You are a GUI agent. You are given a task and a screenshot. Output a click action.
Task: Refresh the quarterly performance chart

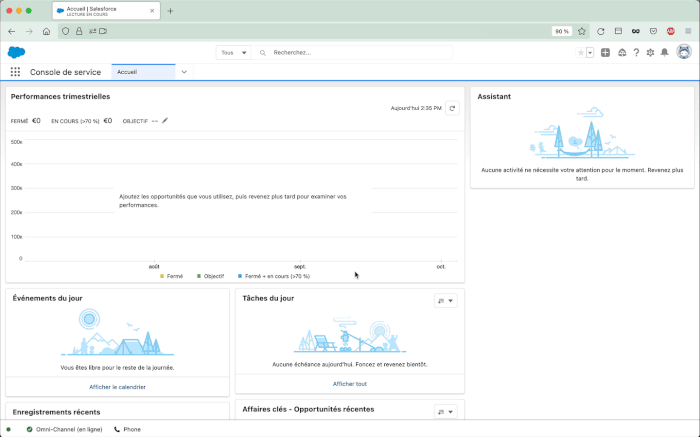tap(452, 108)
